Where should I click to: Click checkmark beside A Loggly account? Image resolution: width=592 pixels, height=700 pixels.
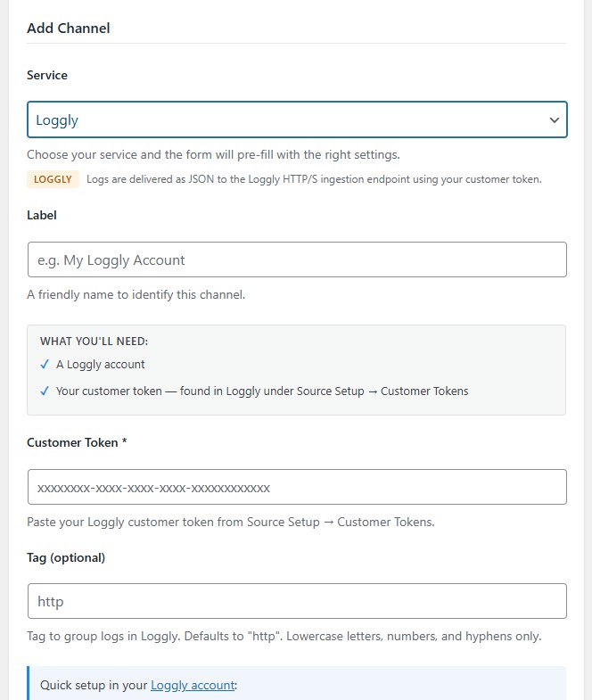pyautogui.click(x=45, y=365)
